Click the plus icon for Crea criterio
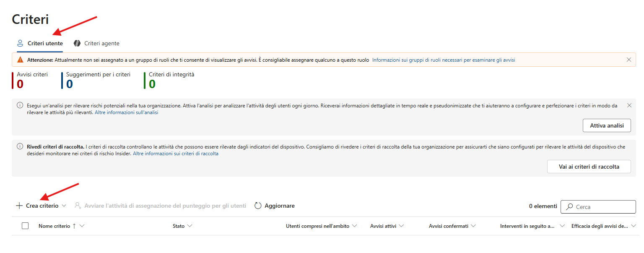644x253 pixels. tap(19, 206)
